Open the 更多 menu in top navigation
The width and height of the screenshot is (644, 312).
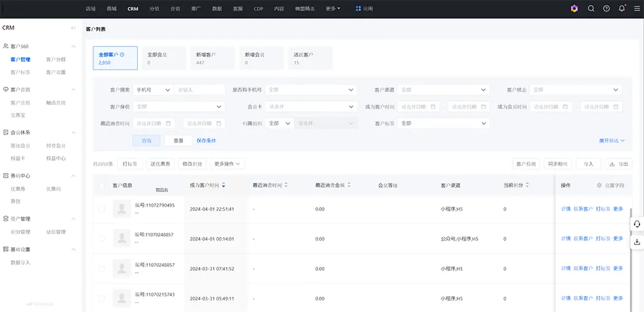(333, 8)
